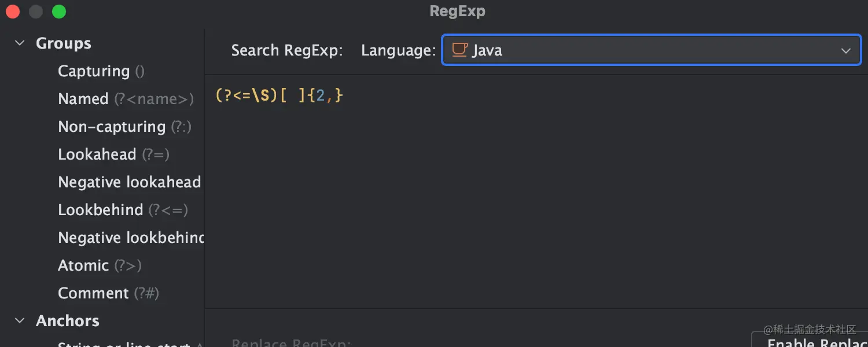Open the Language dropdown showing Java
Viewport: 868px width, 347px height.
pyautogui.click(x=652, y=50)
